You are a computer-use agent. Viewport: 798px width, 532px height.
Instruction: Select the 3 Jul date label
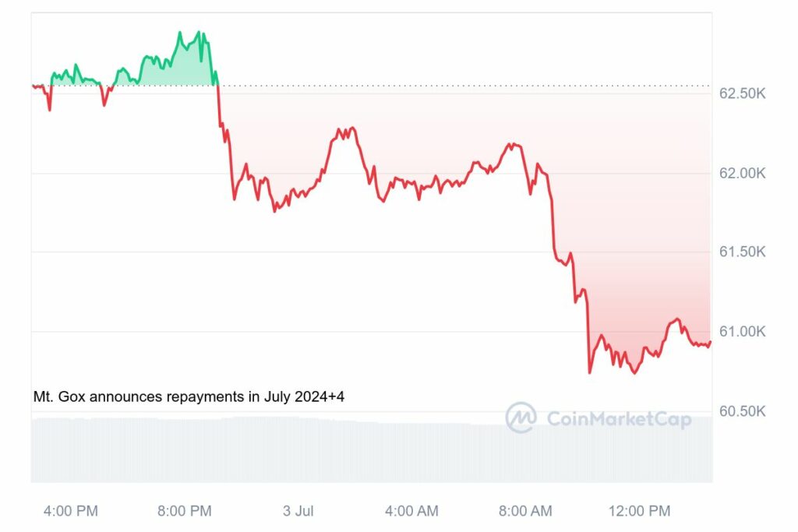298,512
